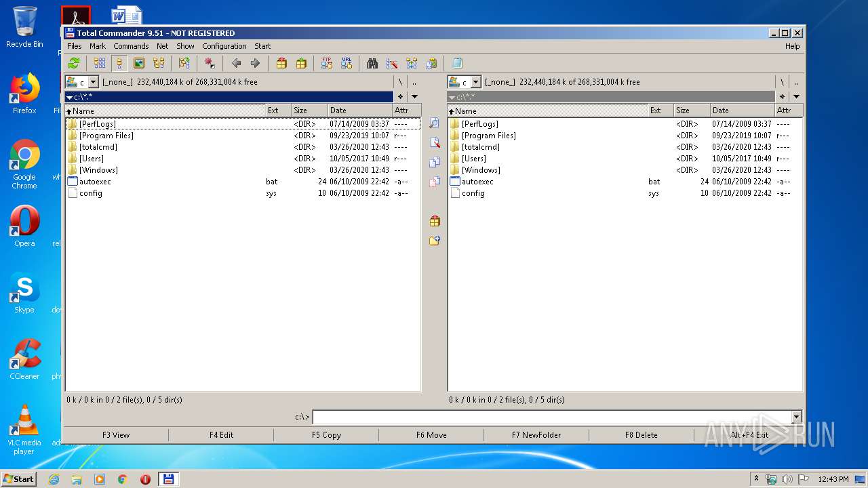Open Search files binoculars icon
This screenshot has height=488, width=868.
point(372,63)
